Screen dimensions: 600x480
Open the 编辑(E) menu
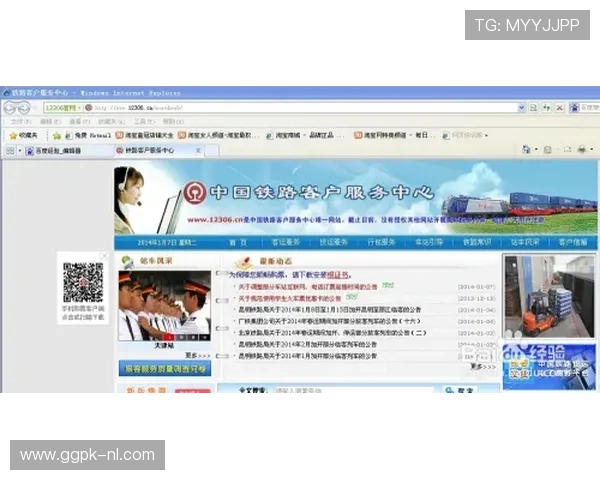pos(50,122)
